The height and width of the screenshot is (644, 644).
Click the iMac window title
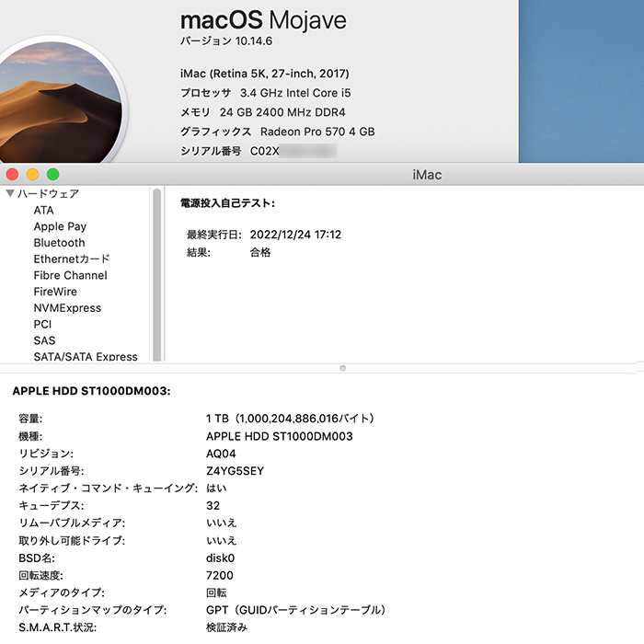tap(427, 175)
